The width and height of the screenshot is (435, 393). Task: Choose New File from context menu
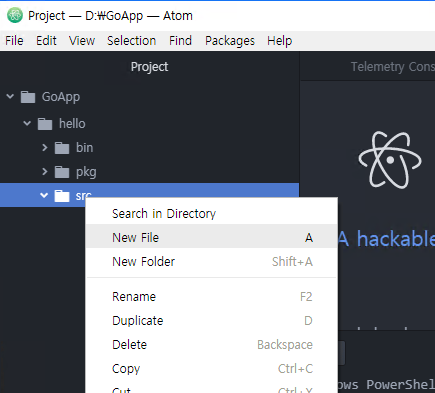tap(212, 237)
